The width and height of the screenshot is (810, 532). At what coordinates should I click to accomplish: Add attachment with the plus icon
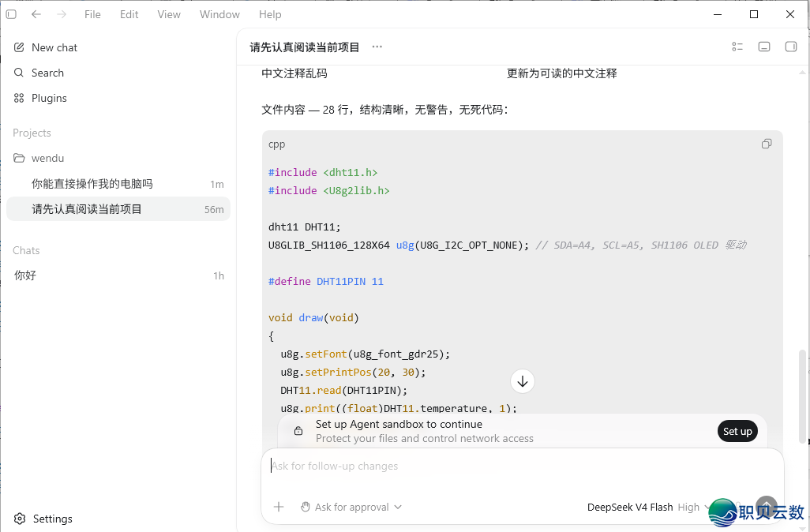[279, 507]
